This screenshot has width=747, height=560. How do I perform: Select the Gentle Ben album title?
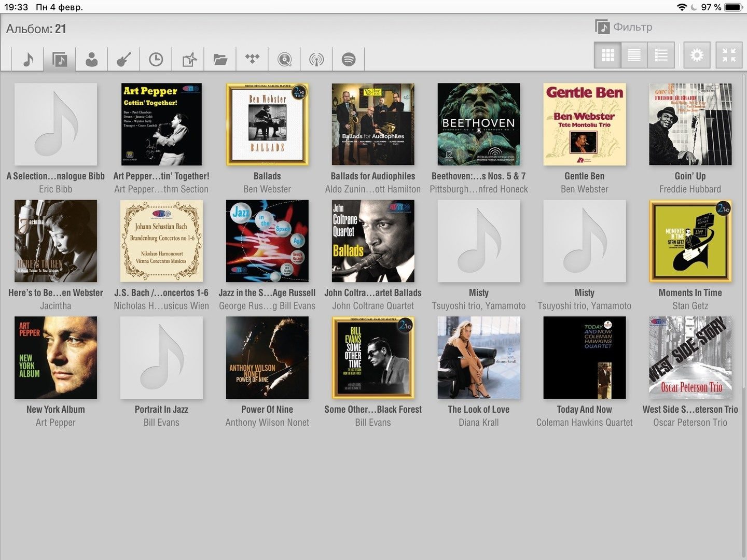pos(584,176)
